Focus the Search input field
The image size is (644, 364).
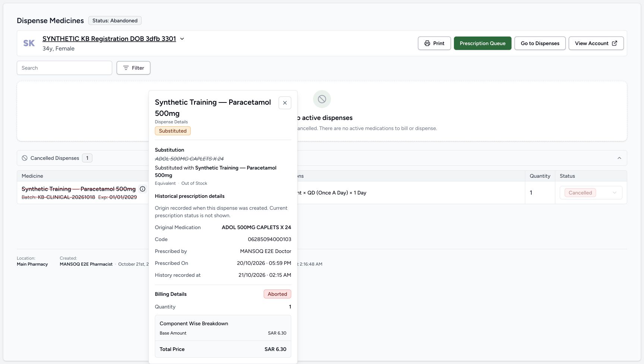[x=64, y=68]
